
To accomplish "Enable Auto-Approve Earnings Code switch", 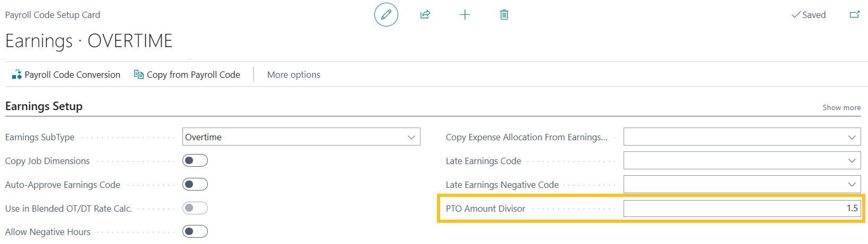I will (195, 184).
